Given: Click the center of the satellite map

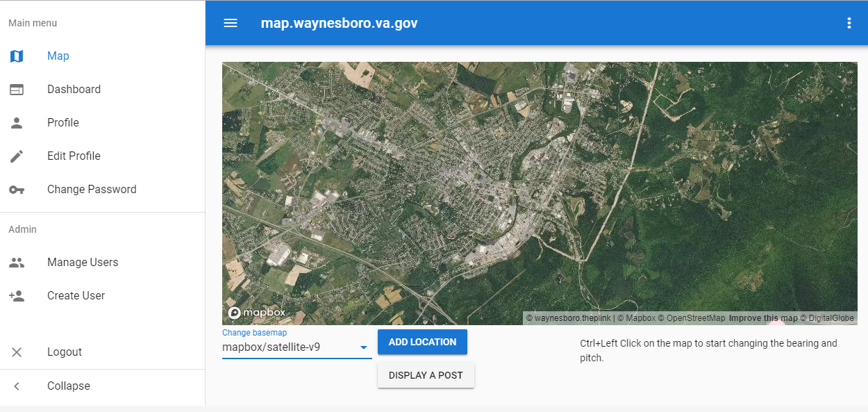Looking at the screenshot, I should click(540, 193).
